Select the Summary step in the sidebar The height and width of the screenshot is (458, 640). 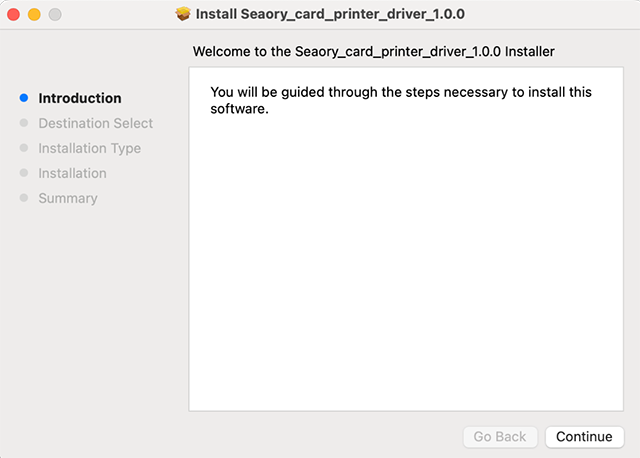pyautogui.click(x=68, y=198)
